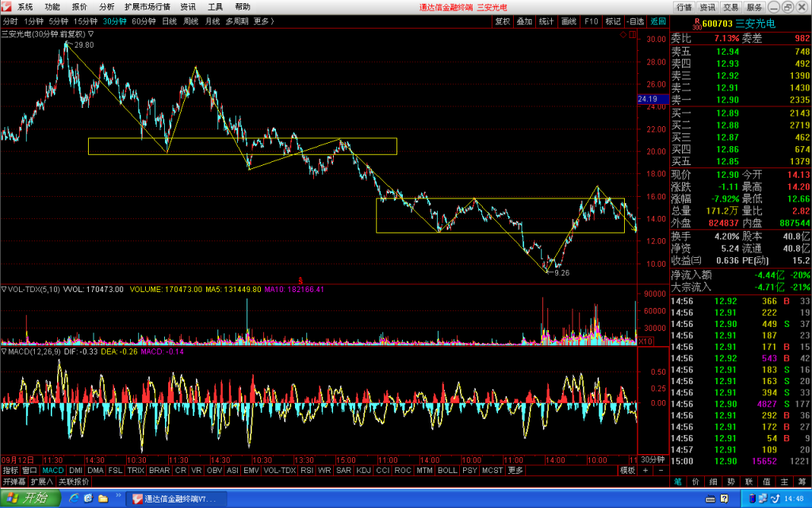The width and height of the screenshot is (812, 508).
Task: Open the 分析 menu
Action: [107, 6]
